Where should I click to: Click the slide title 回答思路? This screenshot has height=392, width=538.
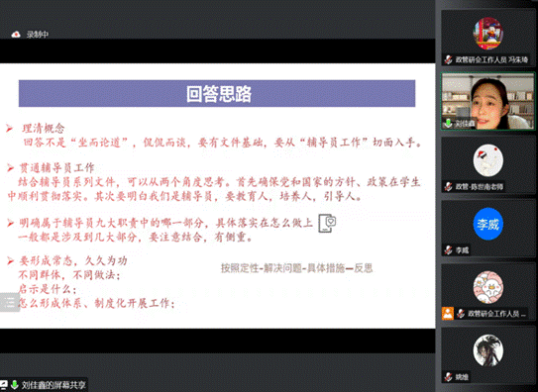click(219, 93)
